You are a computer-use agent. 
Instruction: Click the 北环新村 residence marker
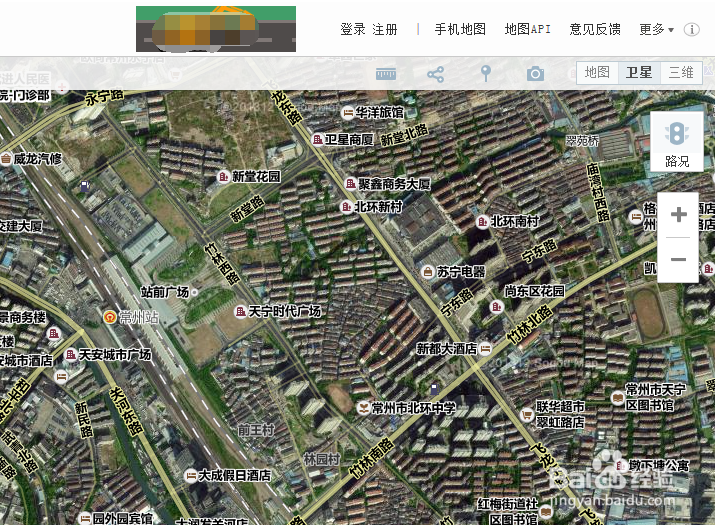pyautogui.click(x=346, y=207)
